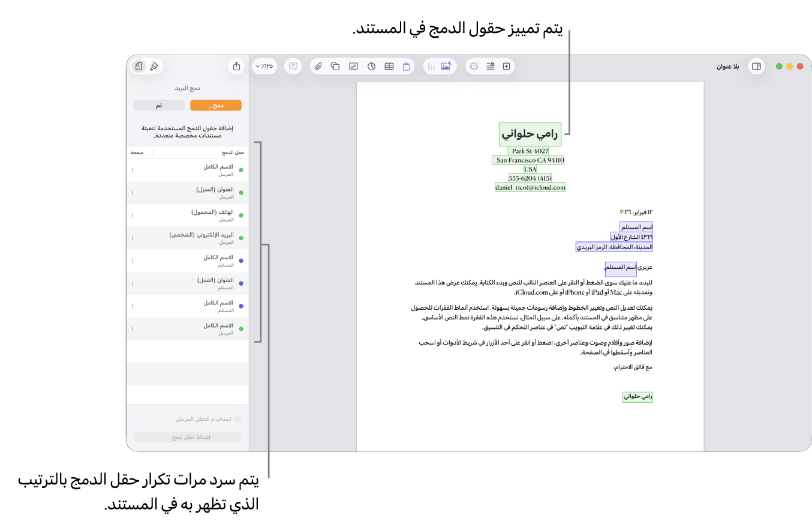Click the 555-6204 (415) phone field
This screenshot has height=530, width=812.
[x=530, y=178]
